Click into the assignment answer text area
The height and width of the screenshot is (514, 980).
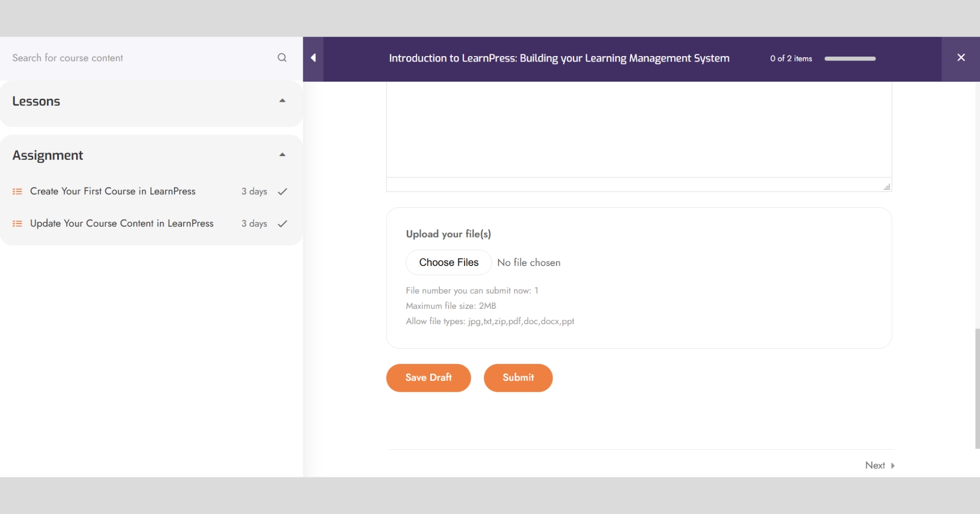639,129
